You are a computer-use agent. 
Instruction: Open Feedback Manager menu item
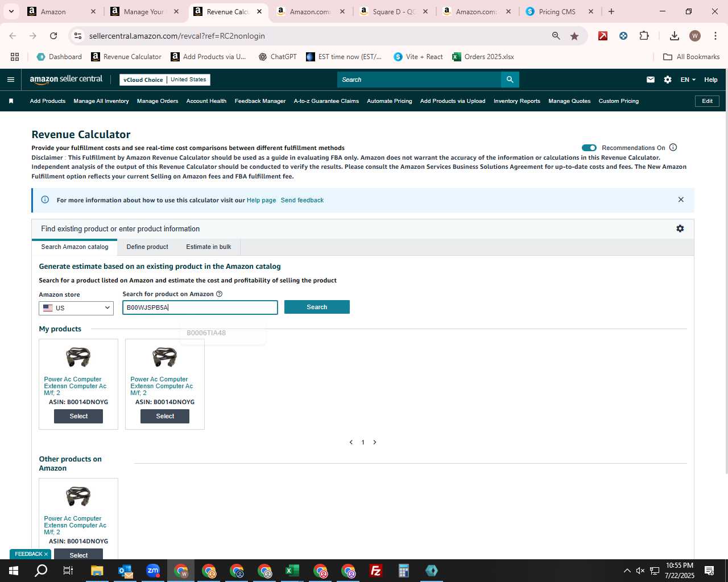[260, 101]
